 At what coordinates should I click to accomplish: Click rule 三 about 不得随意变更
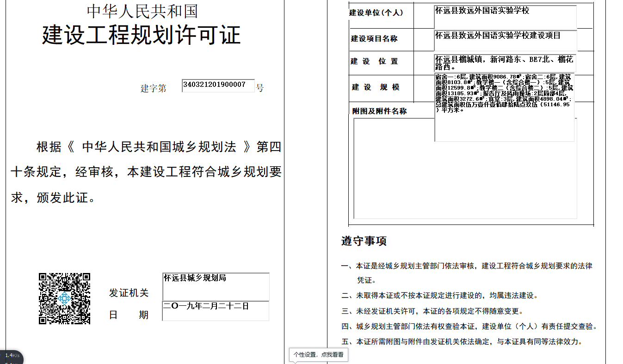(x=432, y=311)
